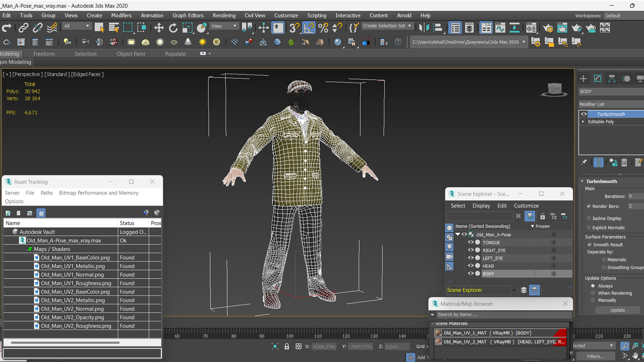This screenshot has height=362, width=644.
Task: Click Iterations value field in TurboSmooth
Action: coord(633,196)
